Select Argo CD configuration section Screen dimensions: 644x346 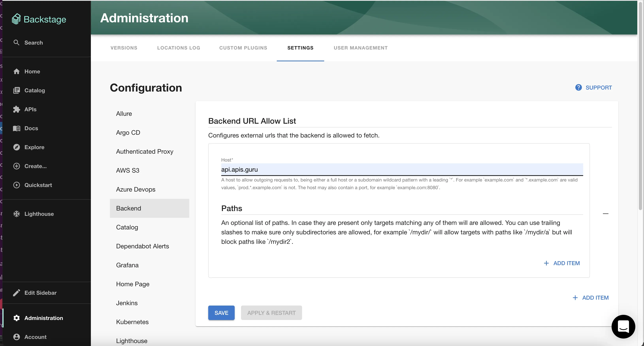(x=128, y=133)
